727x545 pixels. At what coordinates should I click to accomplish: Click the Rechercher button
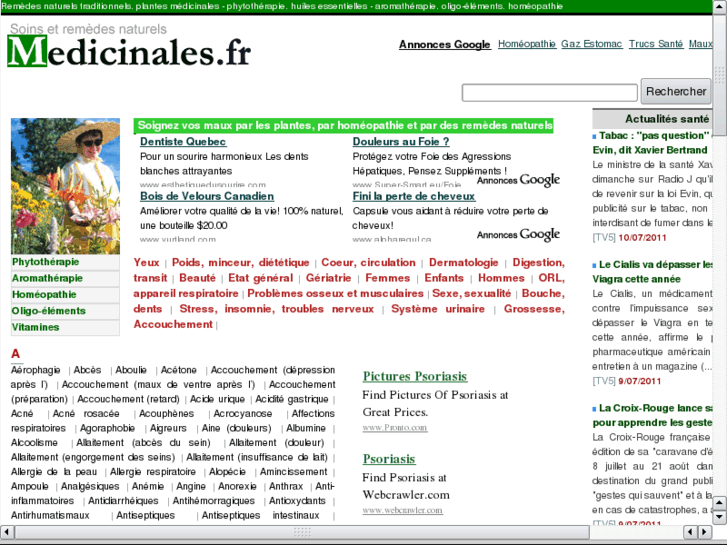pyautogui.click(x=676, y=91)
